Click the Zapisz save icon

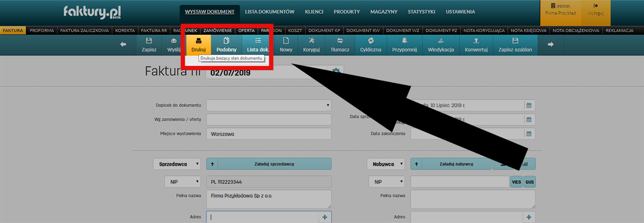pos(149,41)
